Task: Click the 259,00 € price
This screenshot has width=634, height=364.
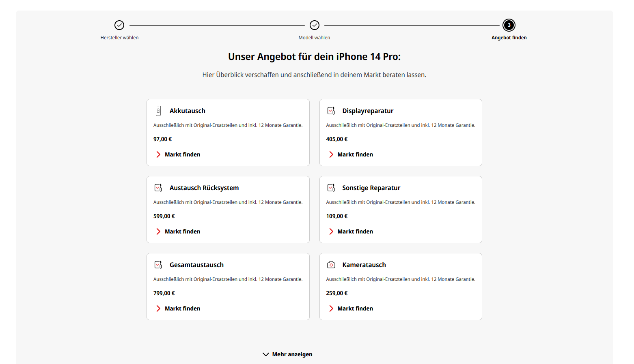Action: [337, 293]
